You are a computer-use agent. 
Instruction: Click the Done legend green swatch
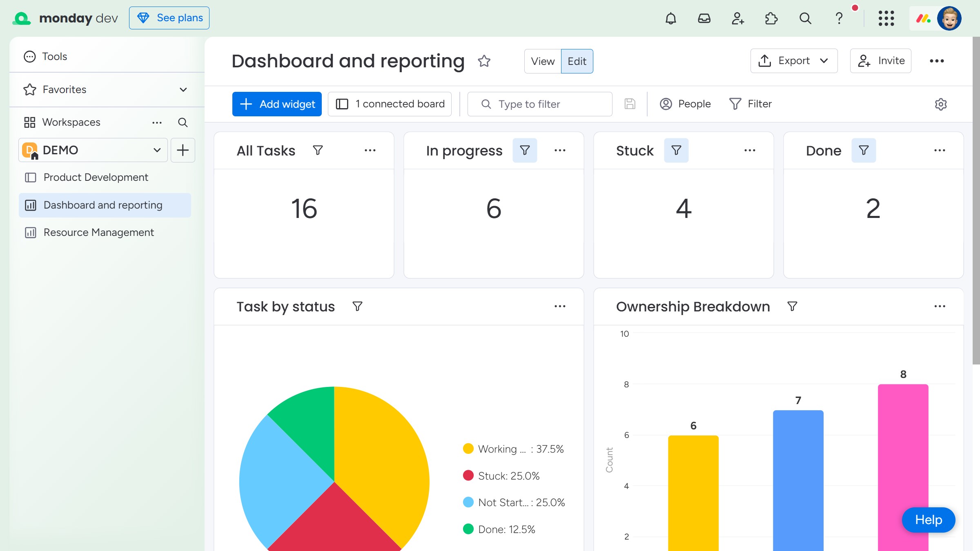(468, 529)
